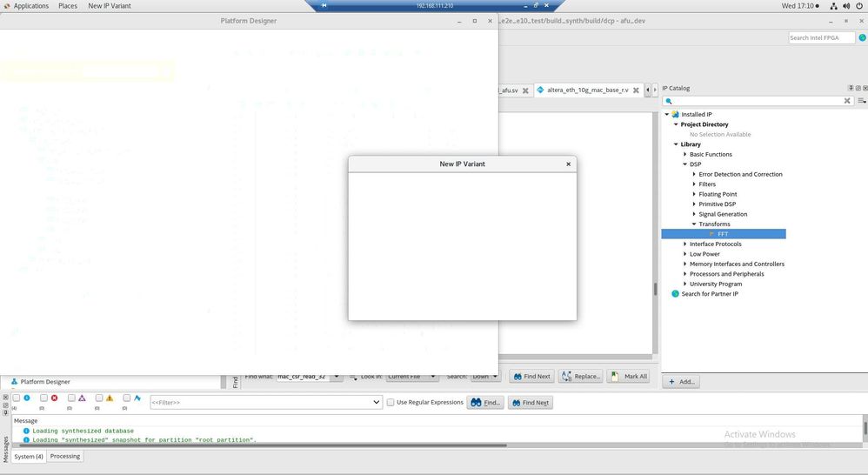This screenshot has height=475, width=868.
Task: Click the Critical Warning filter icon
Action: [x=82, y=398]
